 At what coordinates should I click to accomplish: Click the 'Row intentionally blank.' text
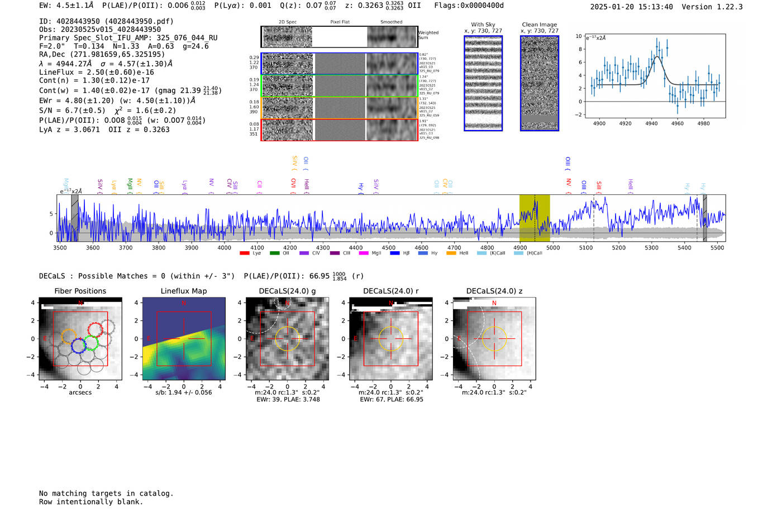[x=91, y=502]
